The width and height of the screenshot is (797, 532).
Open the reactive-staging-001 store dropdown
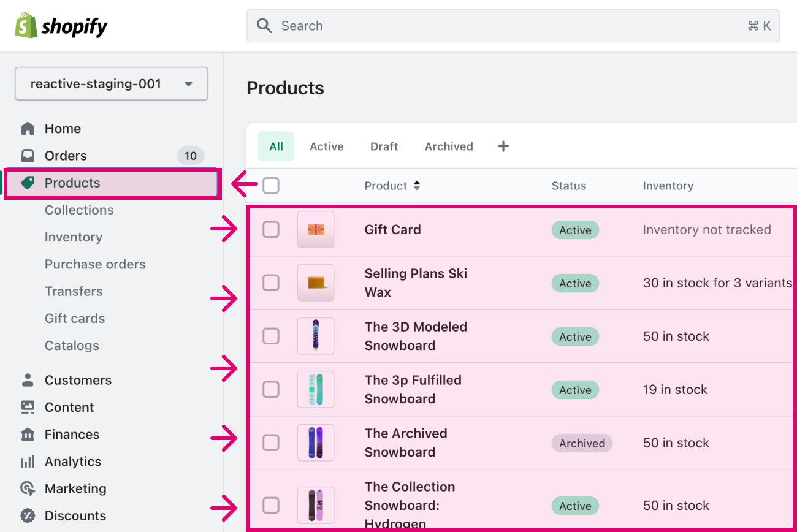point(112,84)
